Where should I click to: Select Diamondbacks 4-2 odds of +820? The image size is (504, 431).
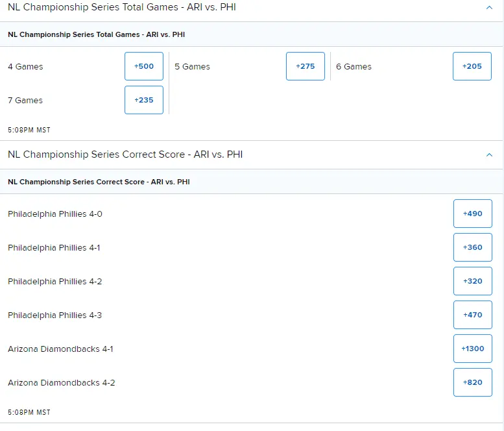coord(472,382)
